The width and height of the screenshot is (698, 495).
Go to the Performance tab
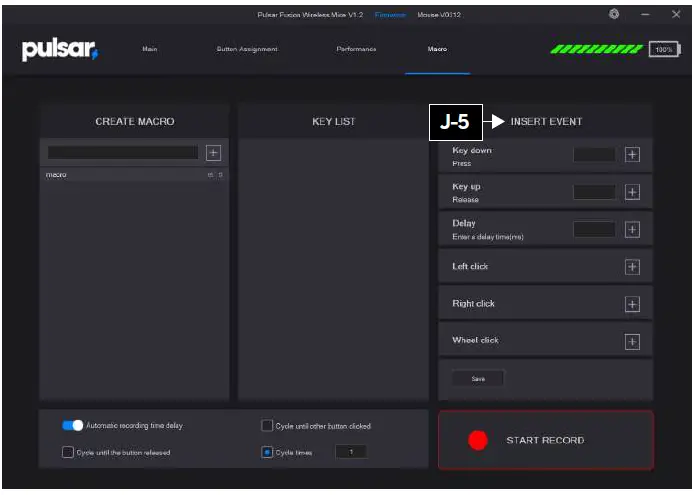(x=356, y=49)
